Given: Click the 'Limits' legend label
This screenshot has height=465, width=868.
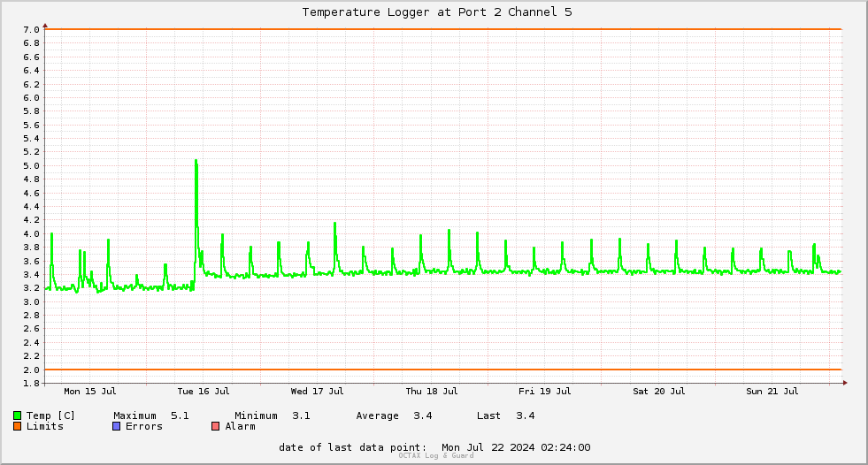Looking at the screenshot, I should pos(45,426).
